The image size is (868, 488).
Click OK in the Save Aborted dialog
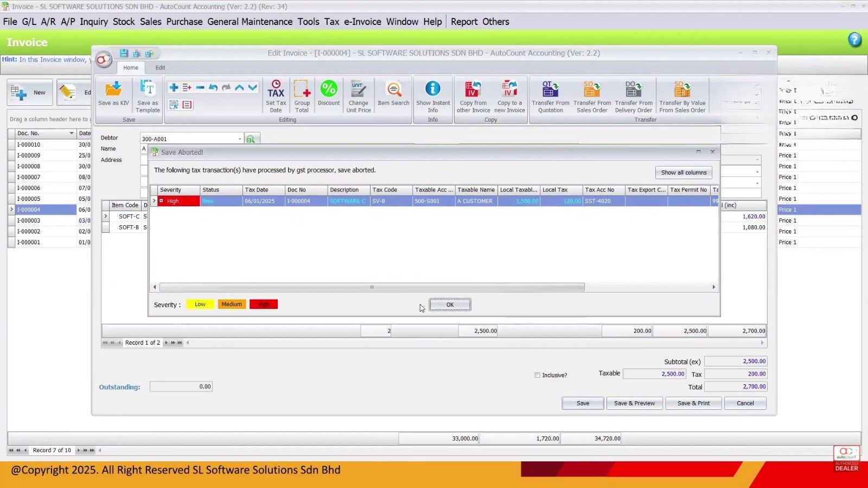click(450, 305)
